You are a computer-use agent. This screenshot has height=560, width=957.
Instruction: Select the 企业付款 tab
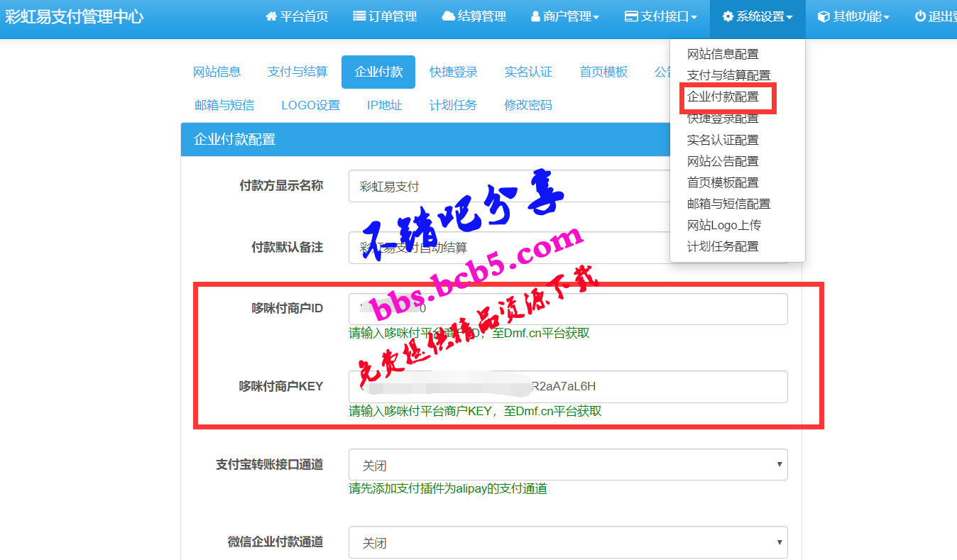coord(378,72)
